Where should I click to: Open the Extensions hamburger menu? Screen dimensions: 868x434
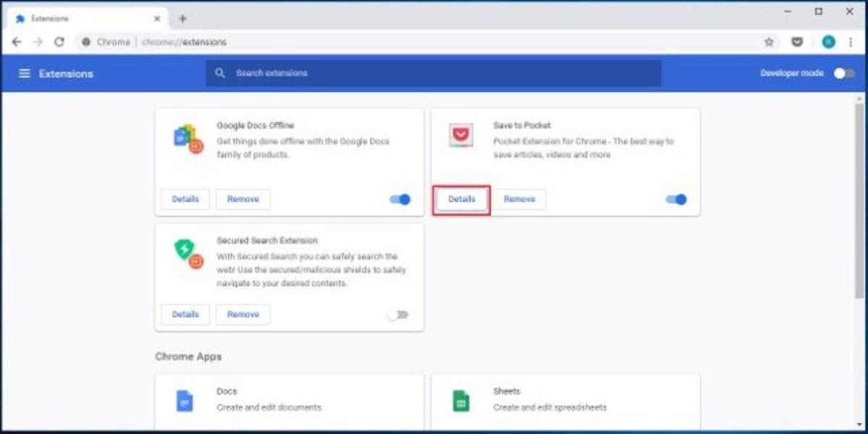[x=25, y=73]
